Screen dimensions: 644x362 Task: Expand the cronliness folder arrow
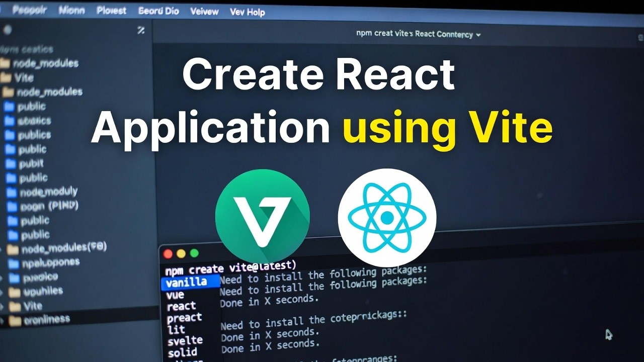tap(3, 320)
